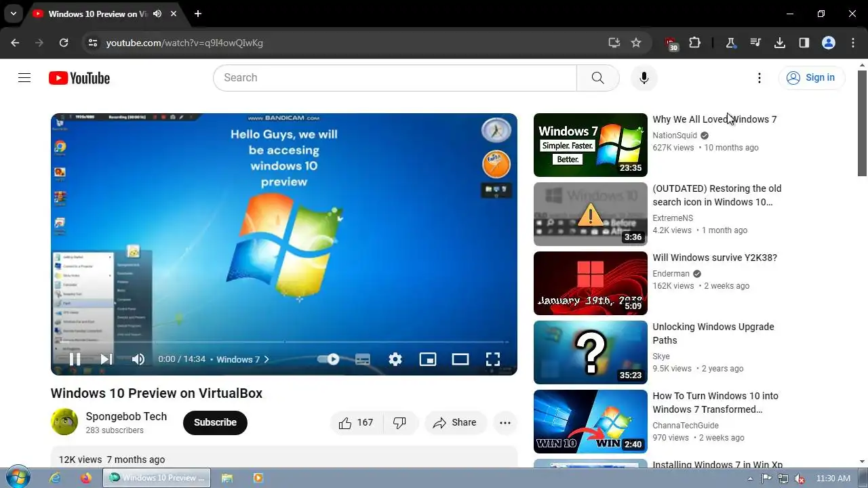Open the media control icon in toolbar
868x488 pixels.
click(755, 43)
